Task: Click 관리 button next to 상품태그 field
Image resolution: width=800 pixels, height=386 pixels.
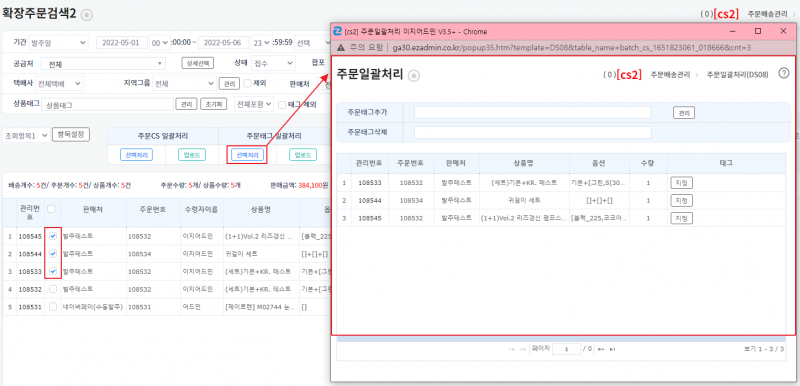Action: tap(186, 104)
